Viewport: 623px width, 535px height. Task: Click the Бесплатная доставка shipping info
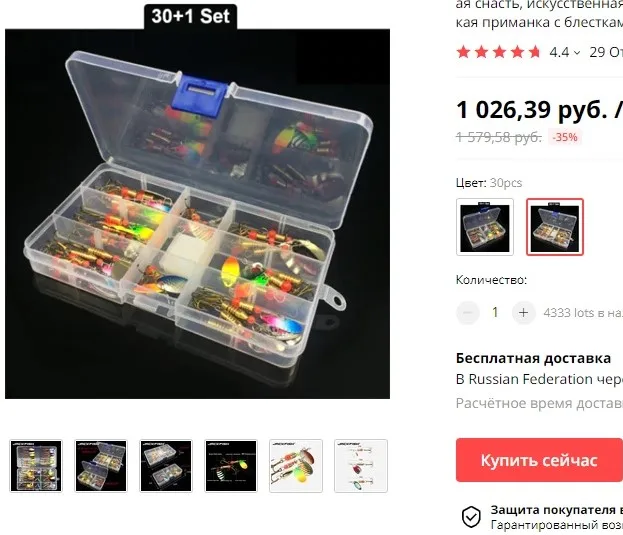[533, 358]
